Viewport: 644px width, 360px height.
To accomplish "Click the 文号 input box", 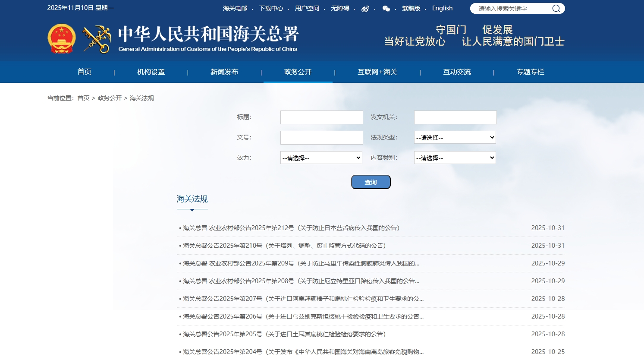I will [321, 138].
